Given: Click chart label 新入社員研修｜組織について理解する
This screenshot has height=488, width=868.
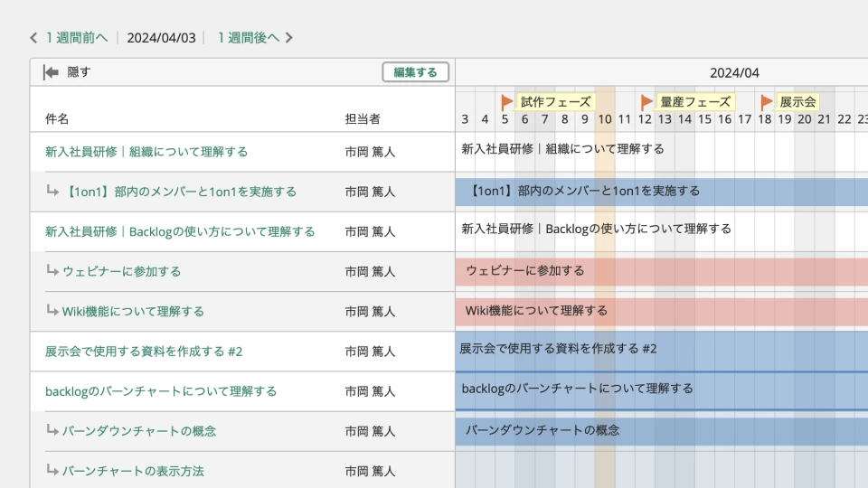Looking at the screenshot, I should [x=563, y=149].
